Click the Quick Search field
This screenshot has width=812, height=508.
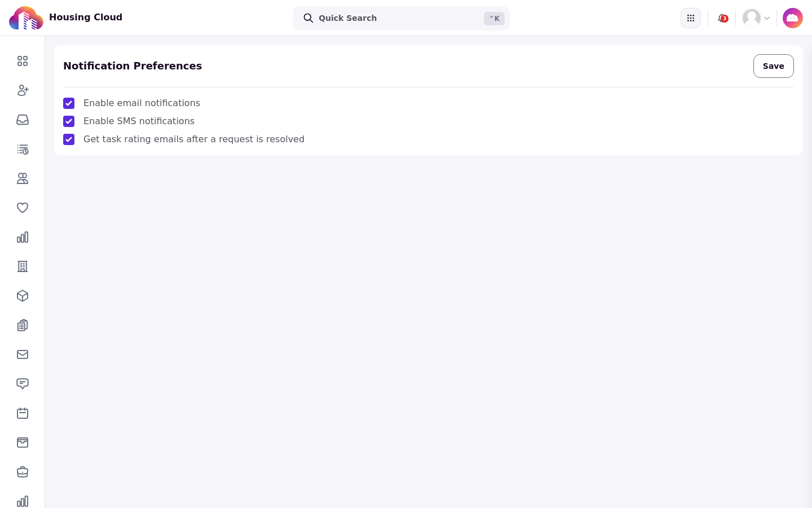[x=401, y=18]
